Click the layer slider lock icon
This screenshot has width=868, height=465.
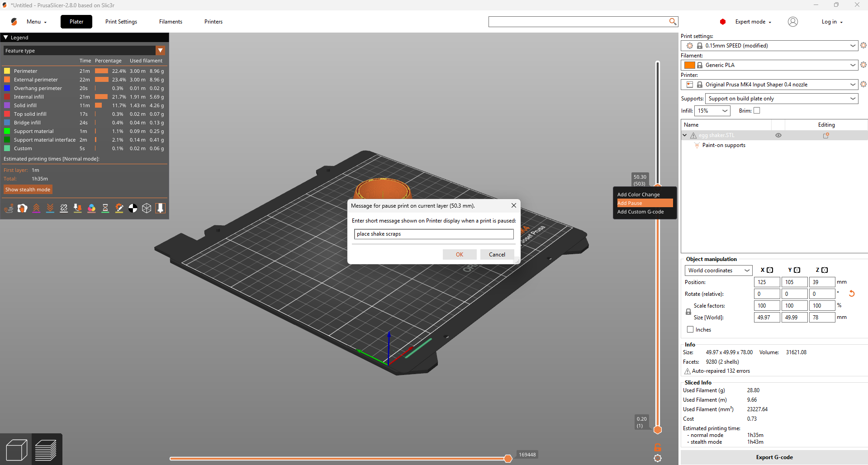point(658,447)
